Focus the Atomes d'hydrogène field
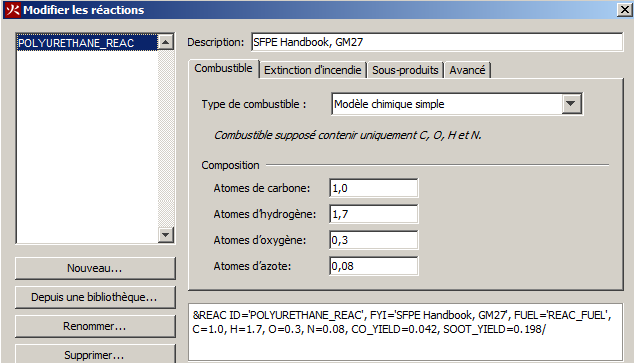This screenshot has height=363, width=634. tap(374, 214)
